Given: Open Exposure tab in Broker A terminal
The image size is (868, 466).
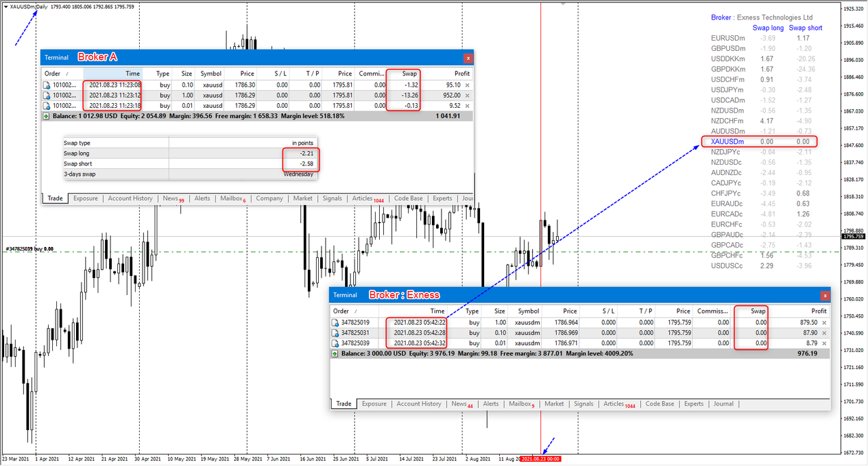Looking at the screenshot, I should [85, 199].
